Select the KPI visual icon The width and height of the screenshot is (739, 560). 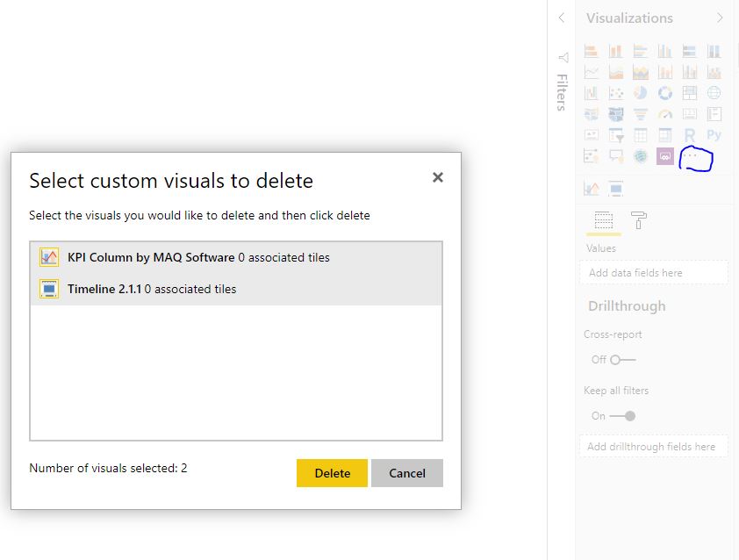[591, 135]
